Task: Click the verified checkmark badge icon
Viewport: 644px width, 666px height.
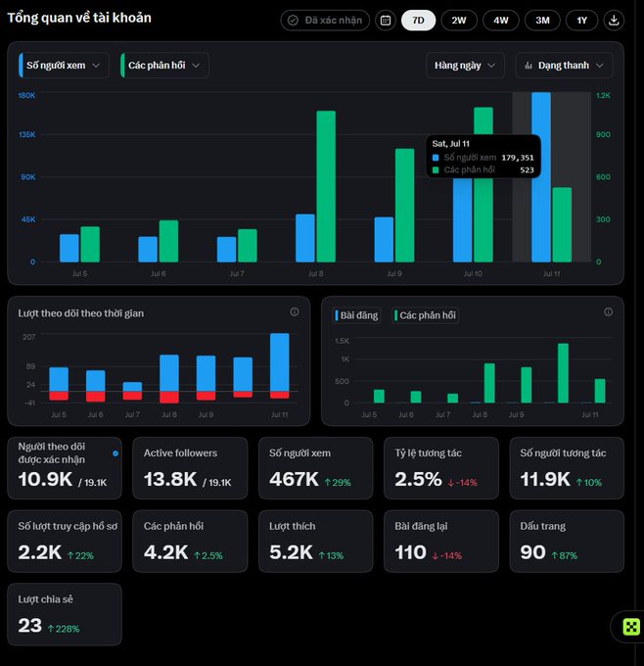Action: (x=293, y=21)
